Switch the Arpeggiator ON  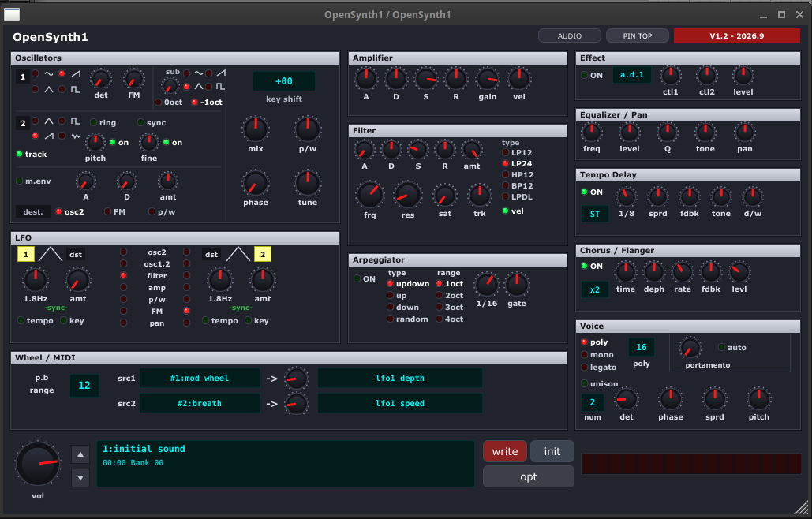click(x=357, y=279)
